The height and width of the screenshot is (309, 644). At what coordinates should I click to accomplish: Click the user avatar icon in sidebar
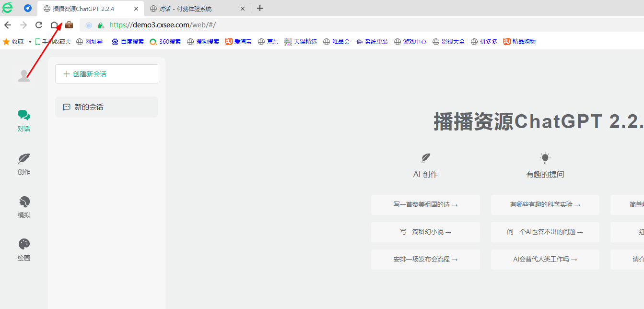(24, 75)
